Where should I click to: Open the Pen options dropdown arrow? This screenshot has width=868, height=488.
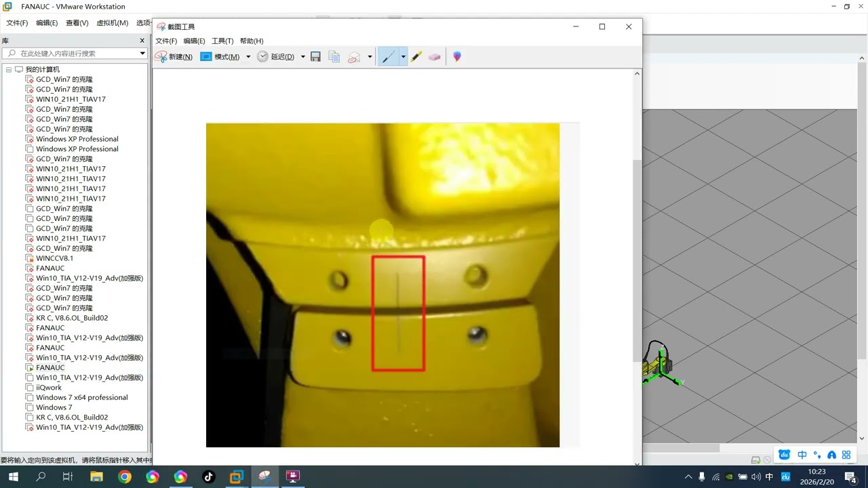[403, 57]
